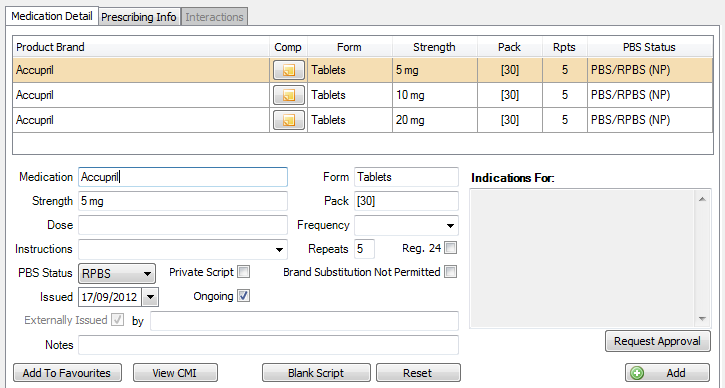Click Request Approval button
The height and width of the screenshot is (388, 725).
pos(657,341)
